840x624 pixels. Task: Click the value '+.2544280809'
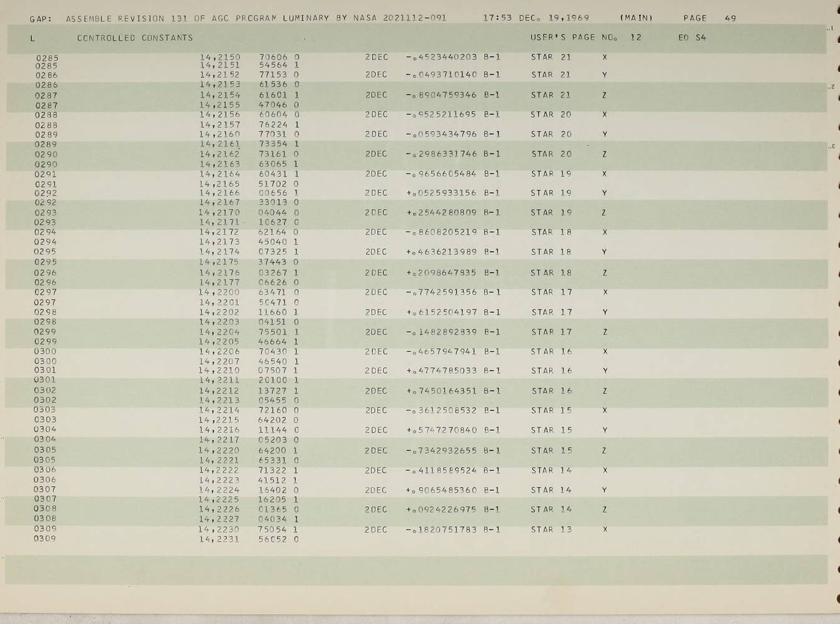[x=441, y=212]
